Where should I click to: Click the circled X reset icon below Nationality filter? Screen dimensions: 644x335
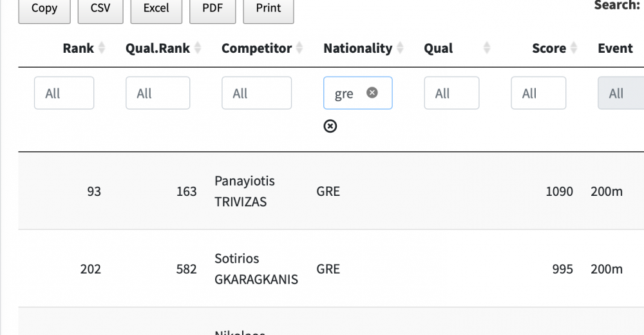tap(330, 126)
